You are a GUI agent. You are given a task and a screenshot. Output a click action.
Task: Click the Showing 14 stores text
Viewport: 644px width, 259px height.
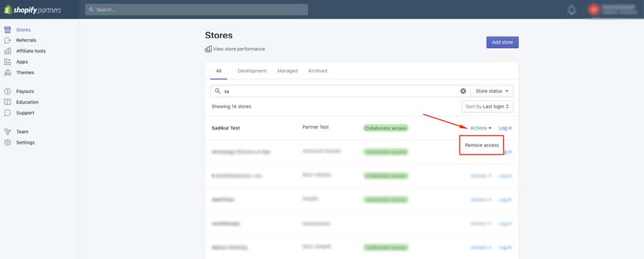pos(231,107)
